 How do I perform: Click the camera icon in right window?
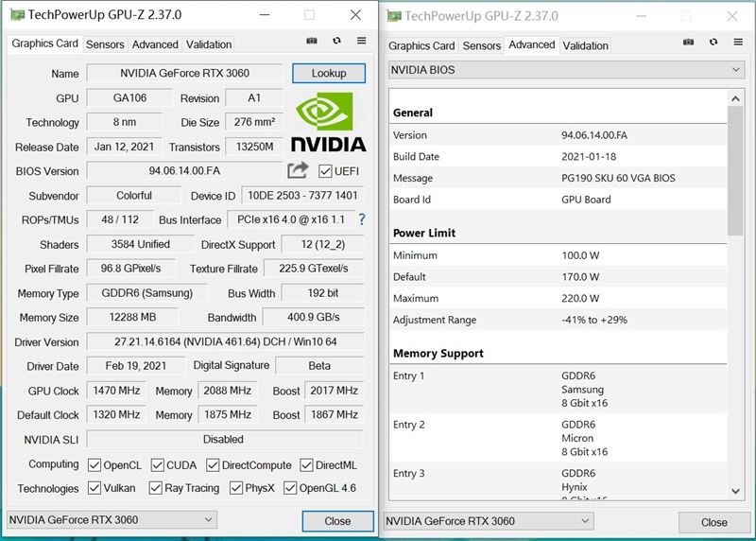click(688, 42)
